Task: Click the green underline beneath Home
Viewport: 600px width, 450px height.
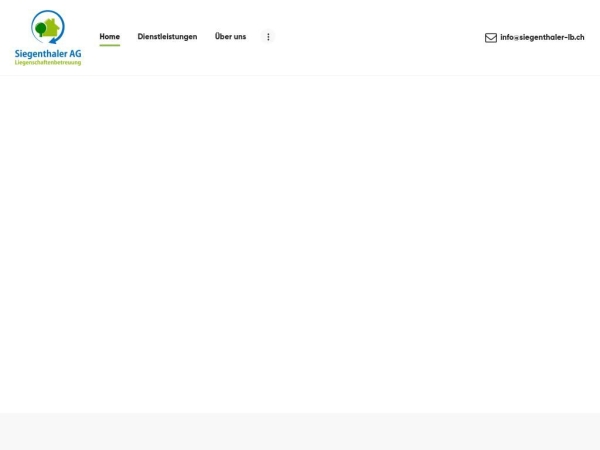Action: 109,46
